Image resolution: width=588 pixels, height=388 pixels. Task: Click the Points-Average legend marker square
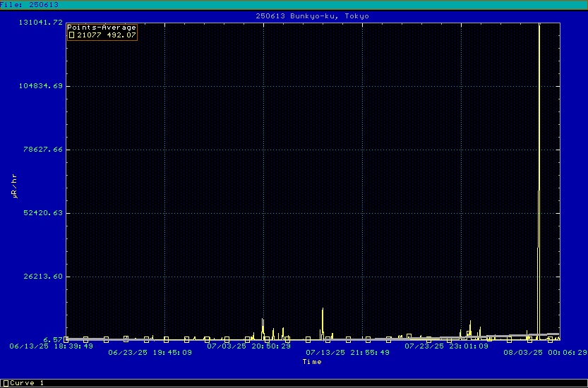coord(71,35)
